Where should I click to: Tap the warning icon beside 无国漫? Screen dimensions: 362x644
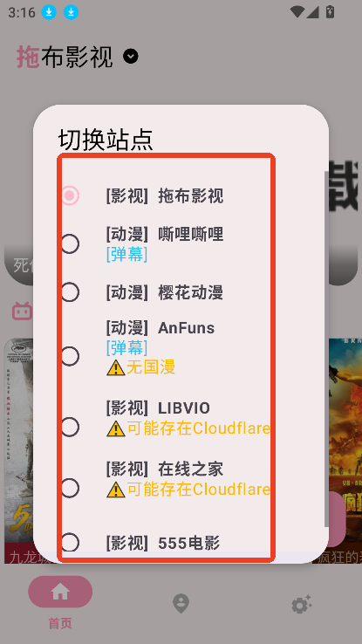[116, 368]
